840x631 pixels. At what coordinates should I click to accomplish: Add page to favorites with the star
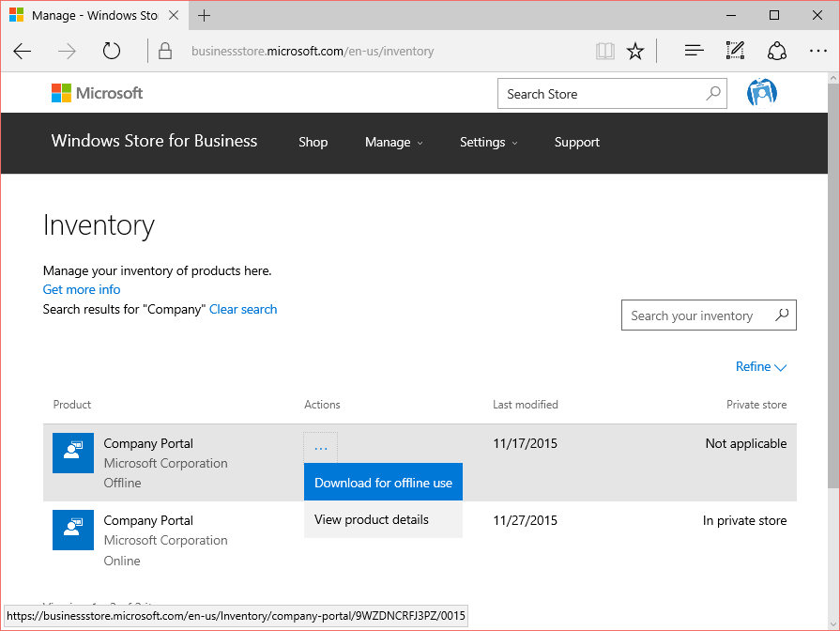coord(635,51)
